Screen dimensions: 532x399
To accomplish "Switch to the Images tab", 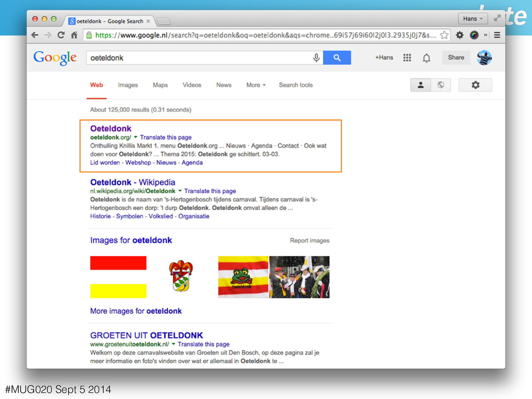I will 128,85.
